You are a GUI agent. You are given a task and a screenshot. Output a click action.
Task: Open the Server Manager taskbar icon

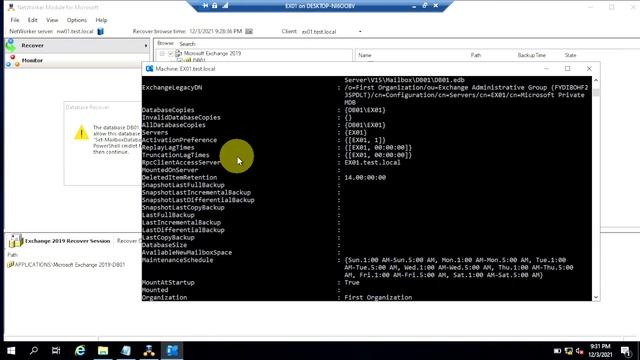[x=126, y=351]
